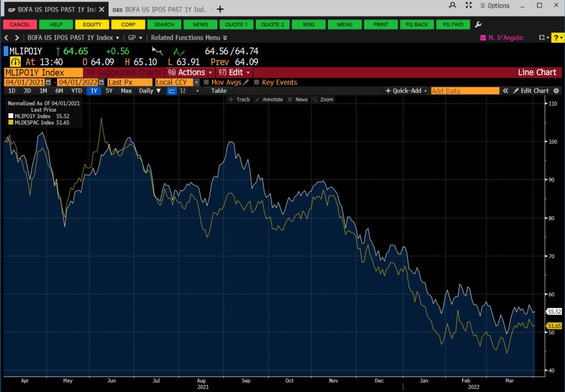Click the yellow alert bell next to At 13:40

pyautogui.click(x=15, y=61)
